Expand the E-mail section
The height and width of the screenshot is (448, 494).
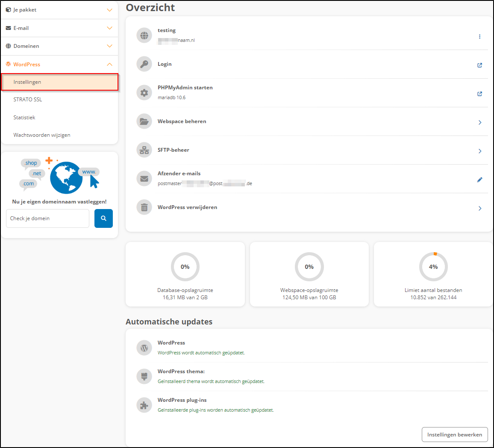pos(59,28)
